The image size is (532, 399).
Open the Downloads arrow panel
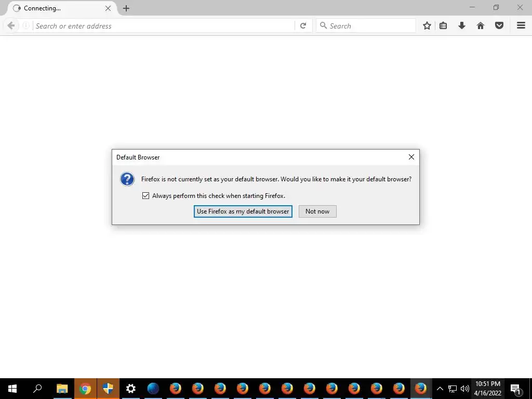[462, 25]
